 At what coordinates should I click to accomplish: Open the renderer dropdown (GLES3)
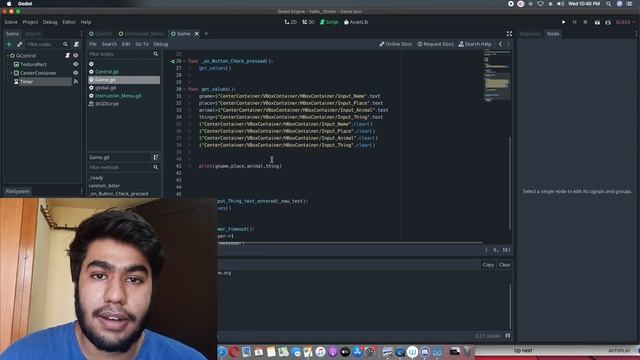(x=625, y=22)
